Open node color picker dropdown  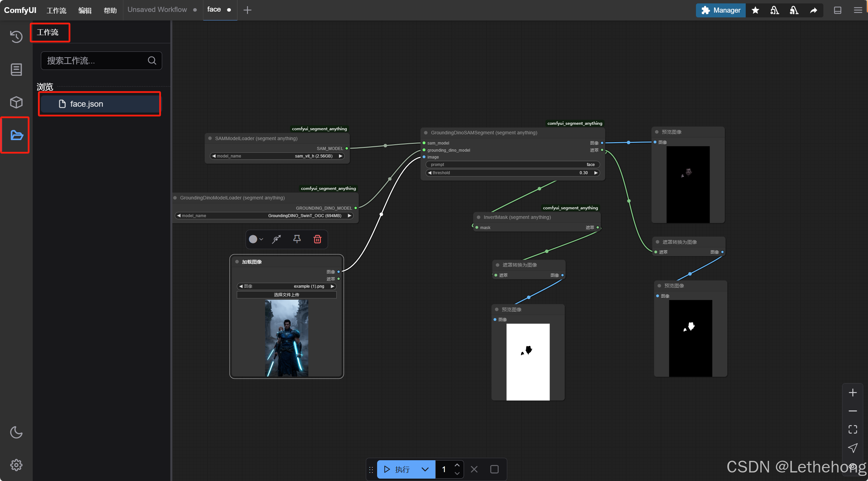256,239
